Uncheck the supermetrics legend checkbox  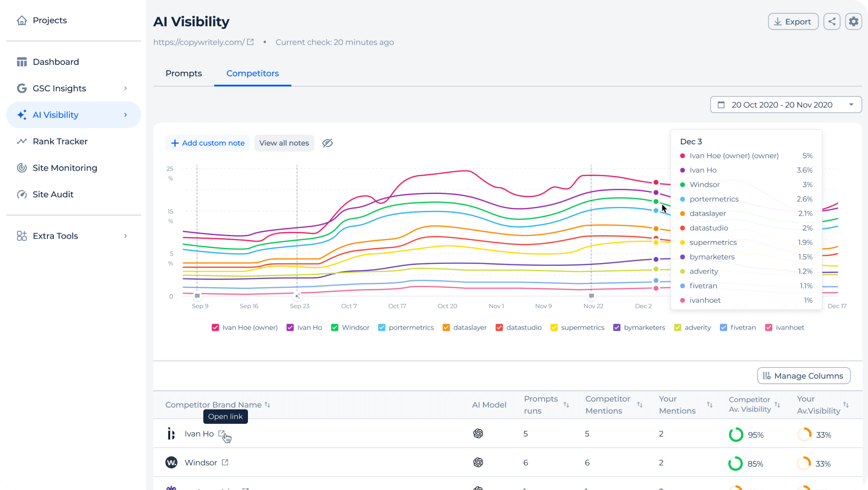pyautogui.click(x=553, y=327)
